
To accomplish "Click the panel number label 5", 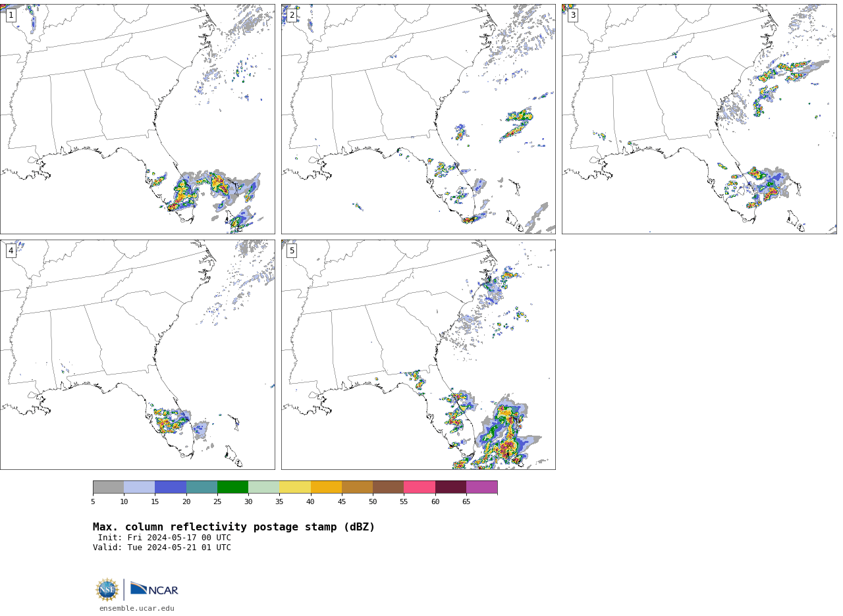I will [292, 251].
